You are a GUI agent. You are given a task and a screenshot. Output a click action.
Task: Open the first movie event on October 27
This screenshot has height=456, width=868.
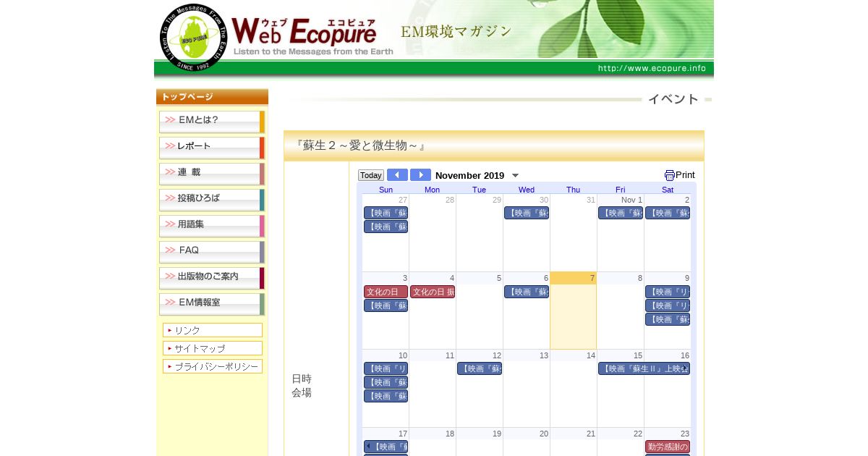point(386,213)
